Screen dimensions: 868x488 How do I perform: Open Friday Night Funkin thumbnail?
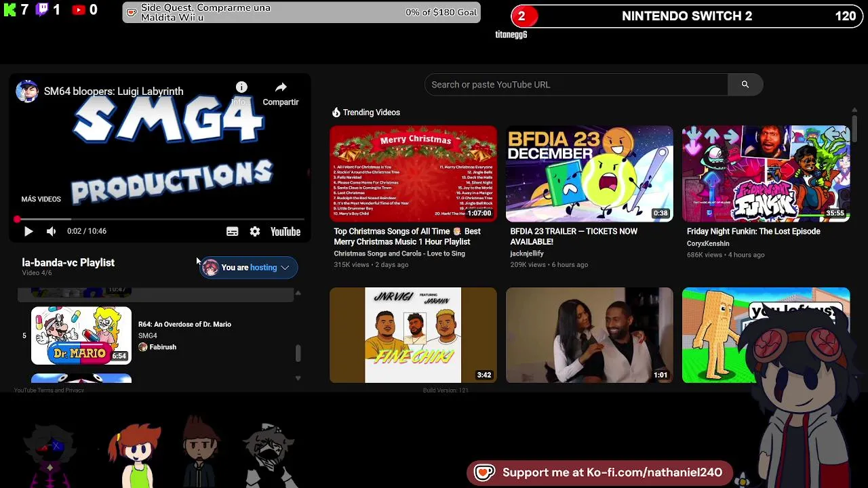click(766, 174)
